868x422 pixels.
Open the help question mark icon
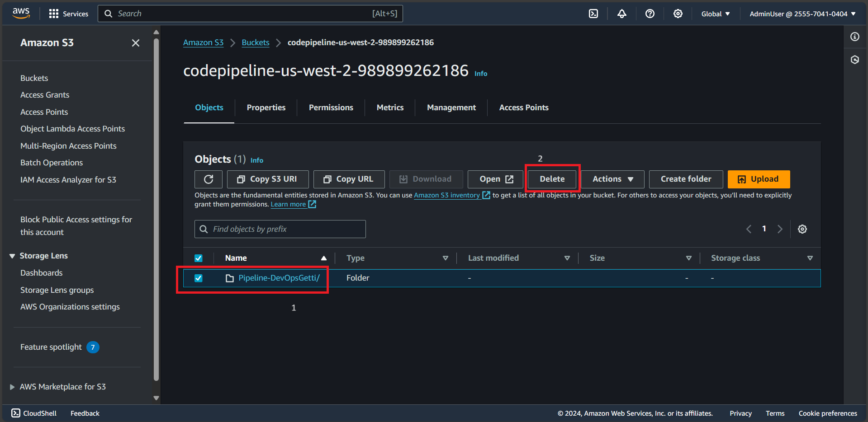click(650, 14)
